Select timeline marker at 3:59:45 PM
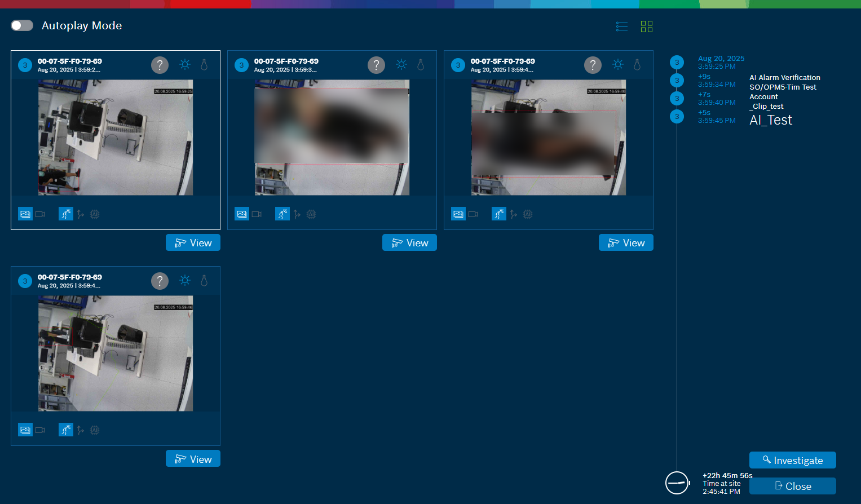This screenshot has width=861, height=504. pos(677,116)
